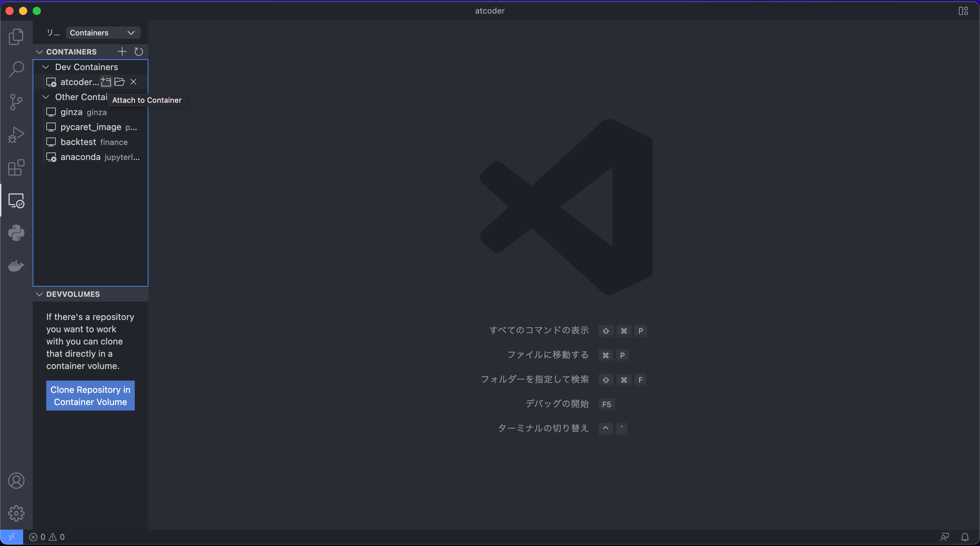This screenshot has height=546, width=980.
Task: Open the Extensions view icon
Action: tap(16, 167)
